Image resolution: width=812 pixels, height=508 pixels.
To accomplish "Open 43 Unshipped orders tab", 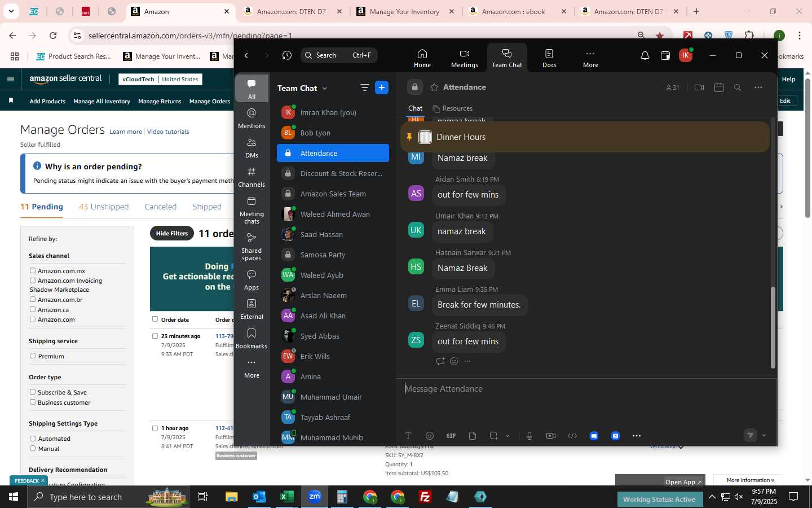I will (104, 207).
